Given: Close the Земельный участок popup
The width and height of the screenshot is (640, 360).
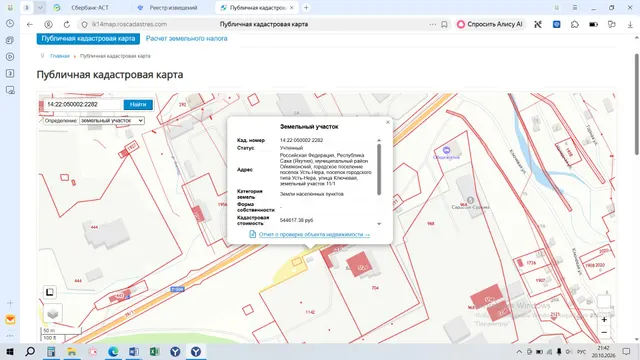Looking at the screenshot, I should click(387, 122).
